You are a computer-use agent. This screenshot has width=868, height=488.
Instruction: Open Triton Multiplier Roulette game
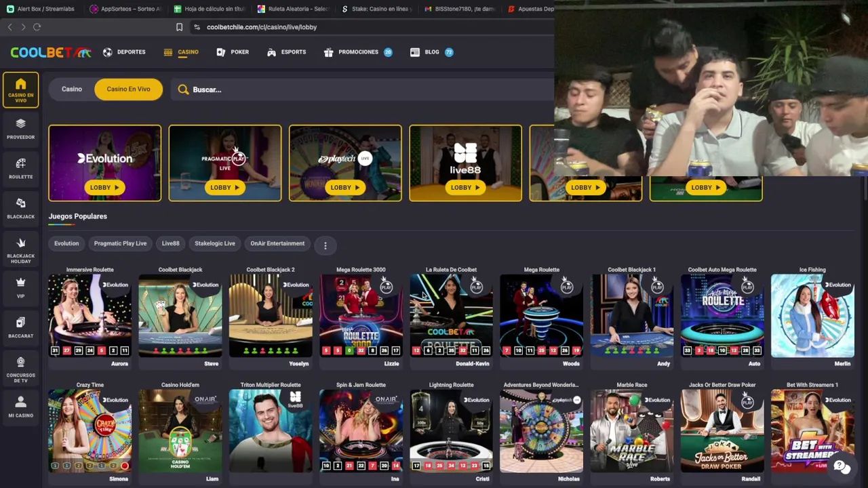click(270, 431)
